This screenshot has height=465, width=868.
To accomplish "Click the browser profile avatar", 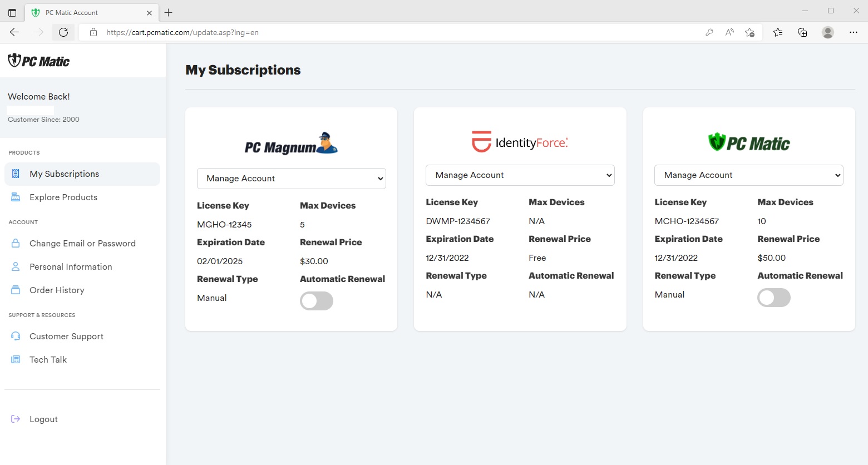I will tap(828, 32).
